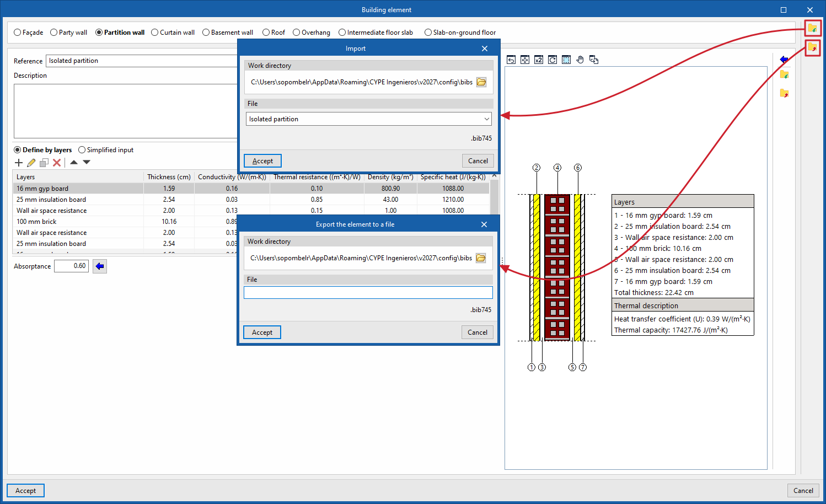Click the add layer plus icon
This screenshot has width=826, height=504.
click(19, 163)
